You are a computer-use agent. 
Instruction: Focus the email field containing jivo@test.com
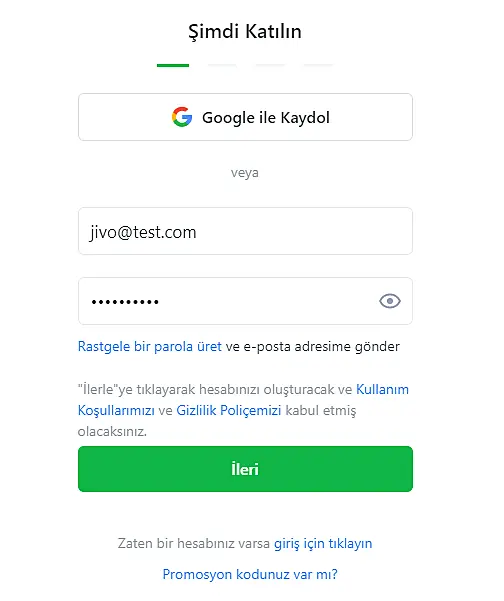[245, 231]
